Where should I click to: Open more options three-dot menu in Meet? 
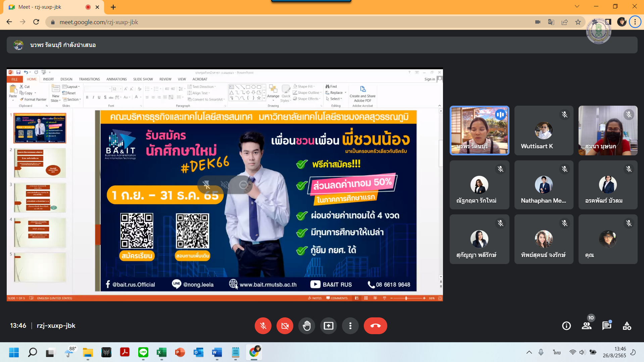(350, 326)
